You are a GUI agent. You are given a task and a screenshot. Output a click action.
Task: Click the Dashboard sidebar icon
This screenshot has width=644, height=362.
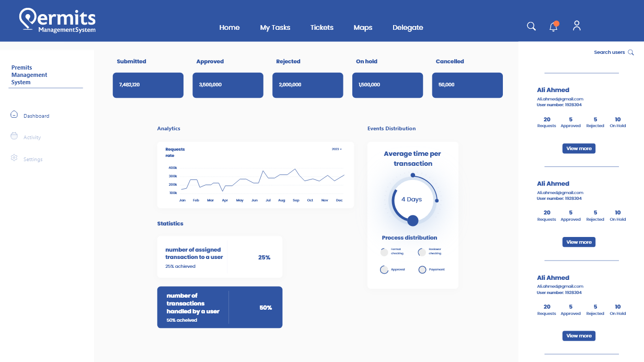pos(14,115)
